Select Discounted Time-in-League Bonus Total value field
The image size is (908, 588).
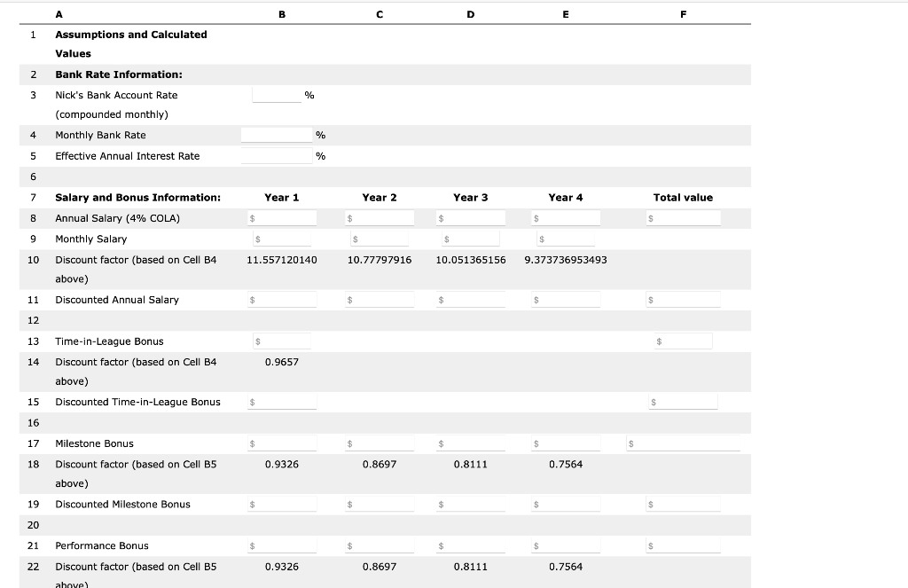tap(684, 402)
